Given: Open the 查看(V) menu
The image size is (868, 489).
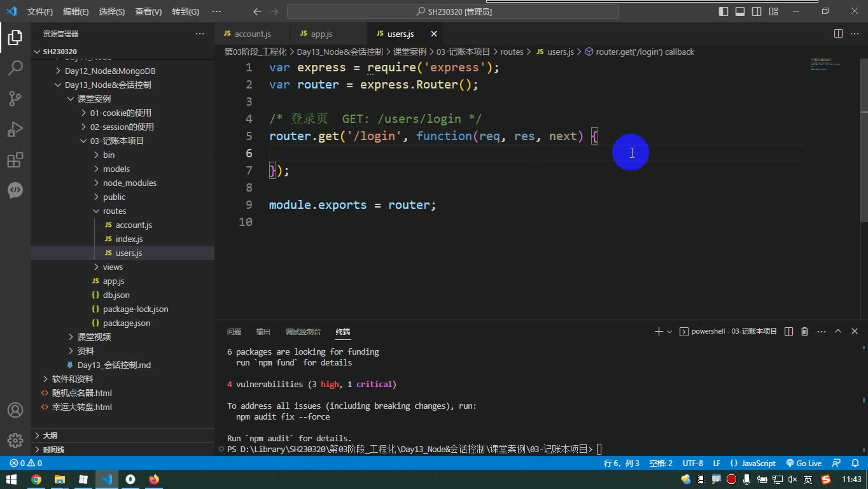Looking at the screenshot, I should click(148, 11).
